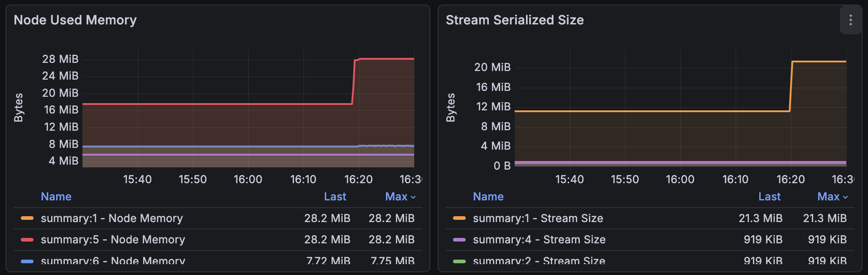Sort Node Used Memory legend by Name
Viewport: 868px width, 275px height.
pyautogui.click(x=56, y=197)
